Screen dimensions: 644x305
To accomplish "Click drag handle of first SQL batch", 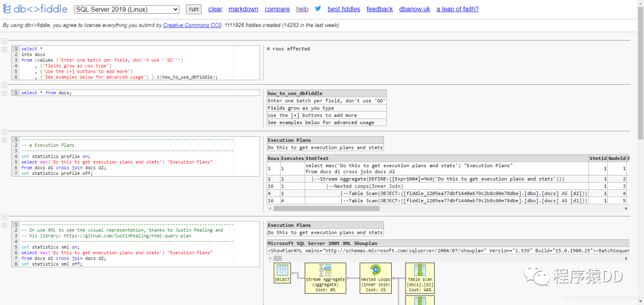I will pos(5,50).
